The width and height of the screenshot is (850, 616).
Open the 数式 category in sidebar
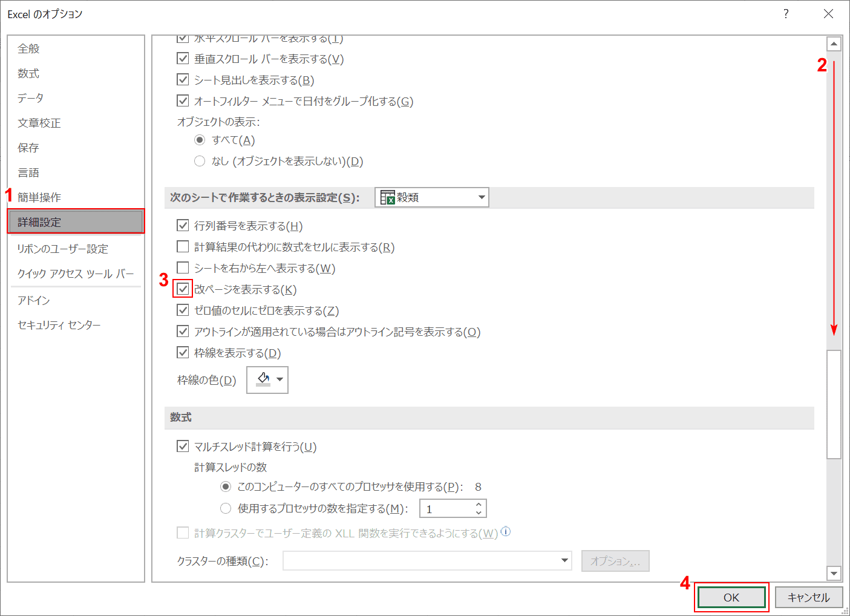click(76, 73)
